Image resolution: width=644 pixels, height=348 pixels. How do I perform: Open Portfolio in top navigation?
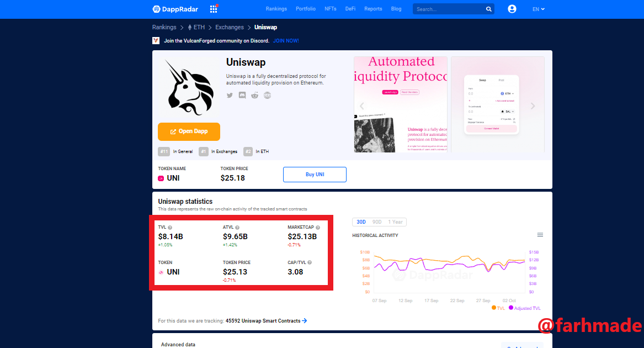[x=306, y=9]
